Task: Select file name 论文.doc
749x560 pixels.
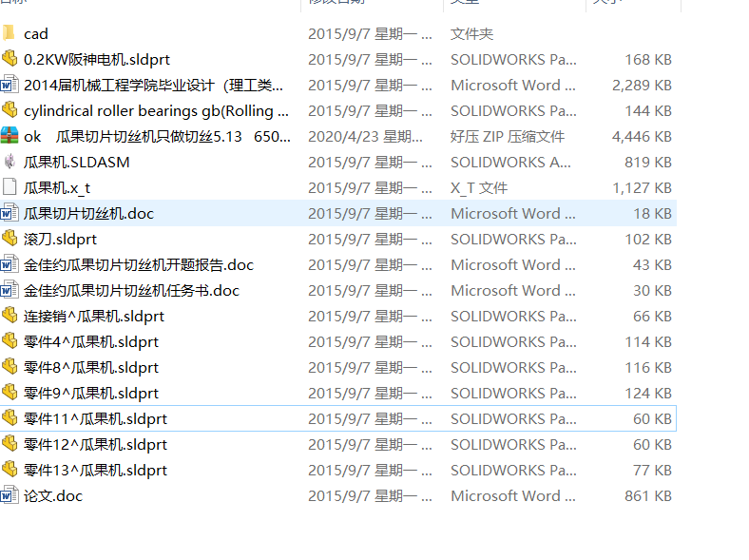Action: [53, 496]
